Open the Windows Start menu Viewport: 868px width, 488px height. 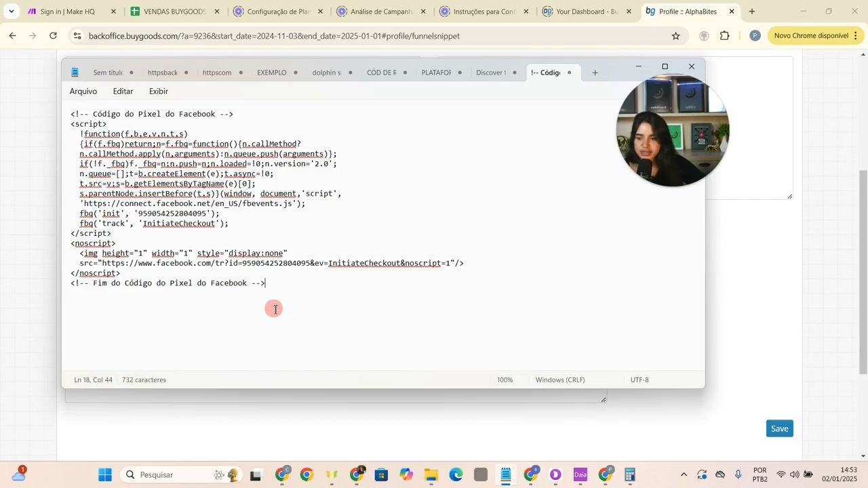click(x=105, y=475)
